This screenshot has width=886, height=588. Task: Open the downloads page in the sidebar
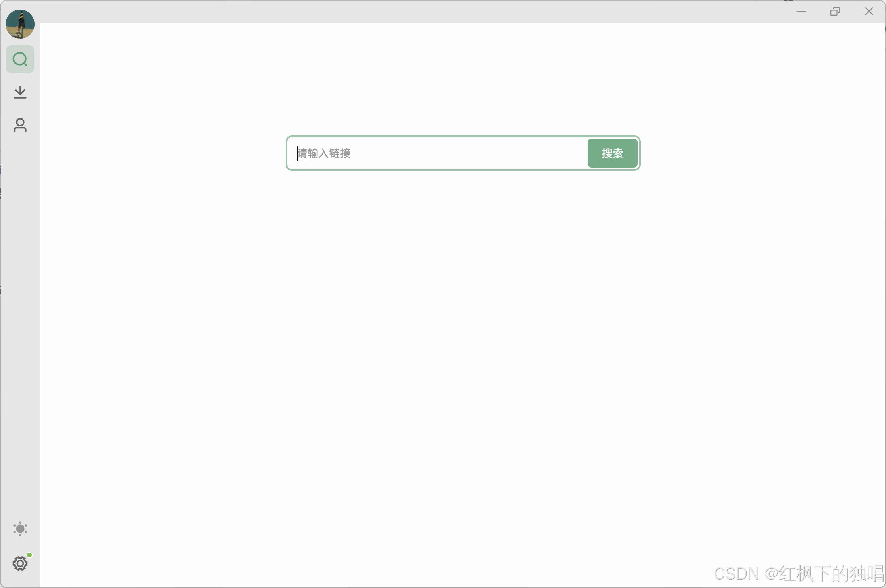click(20, 92)
